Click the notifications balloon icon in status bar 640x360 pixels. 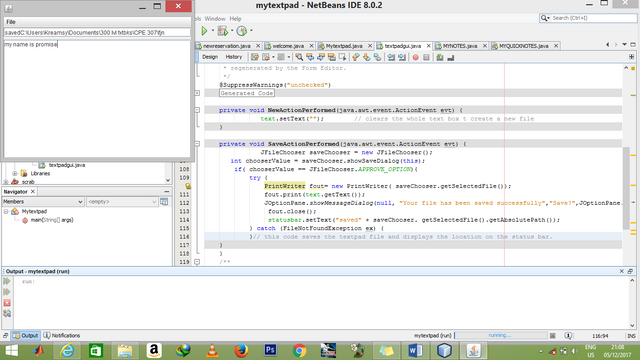568,336
